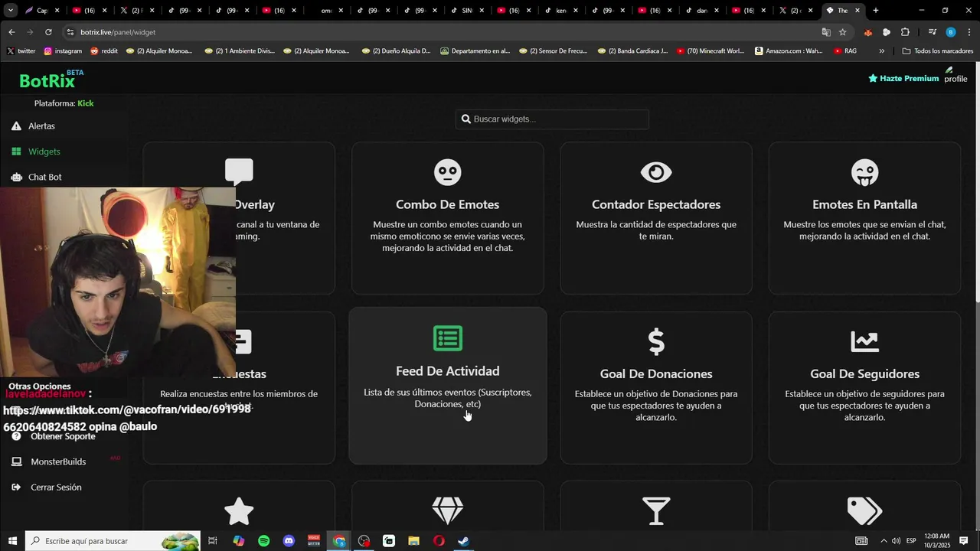
Task: Click the Emotes En Pantalla tongue-face icon
Action: click(864, 172)
